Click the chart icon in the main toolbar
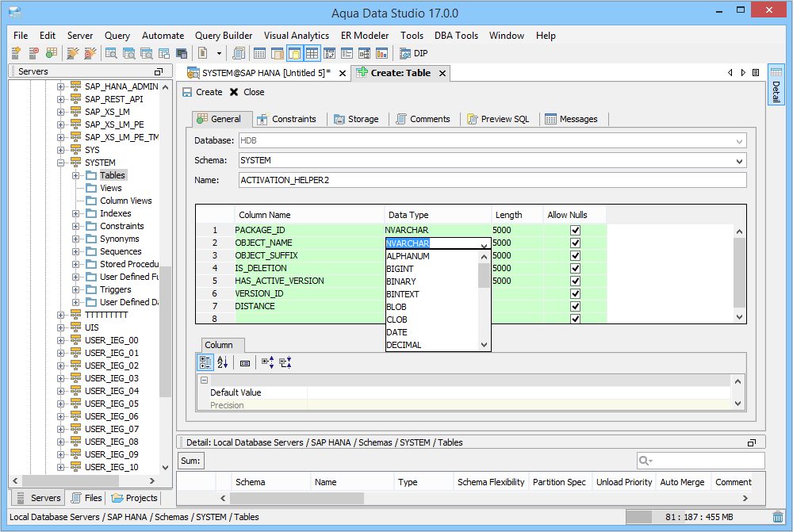This screenshot has height=532, width=793. pyautogui.click(x=381, y=53)
